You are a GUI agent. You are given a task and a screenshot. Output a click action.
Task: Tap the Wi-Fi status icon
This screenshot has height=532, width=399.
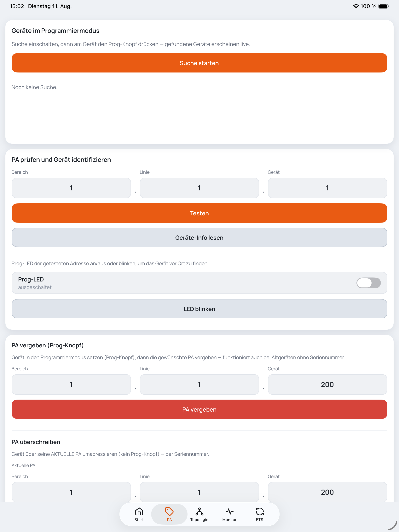[356, 6]
